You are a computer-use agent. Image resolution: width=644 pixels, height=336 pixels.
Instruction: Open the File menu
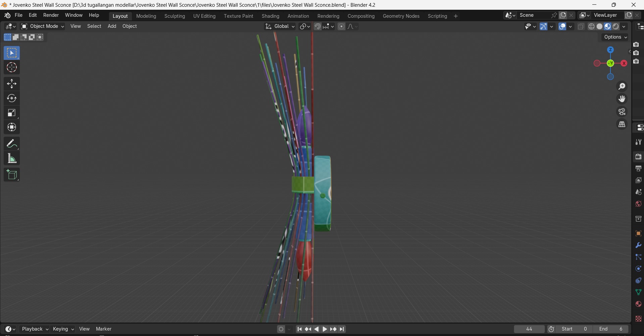[x=18, y=15]
